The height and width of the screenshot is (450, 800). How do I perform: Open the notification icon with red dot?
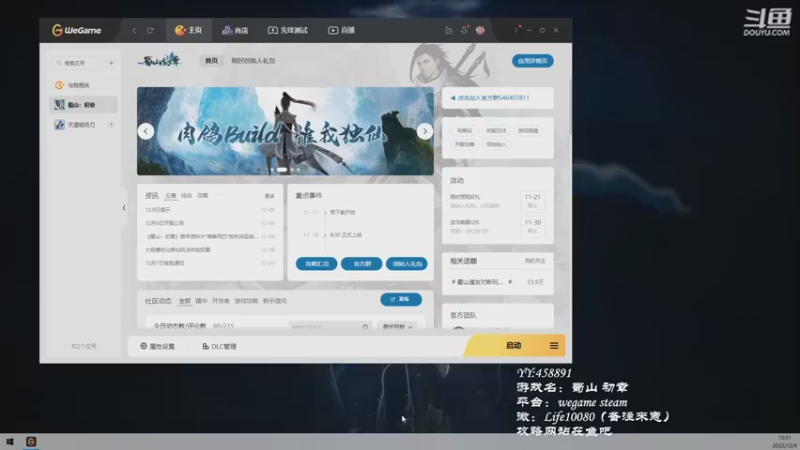pos(464,30)
